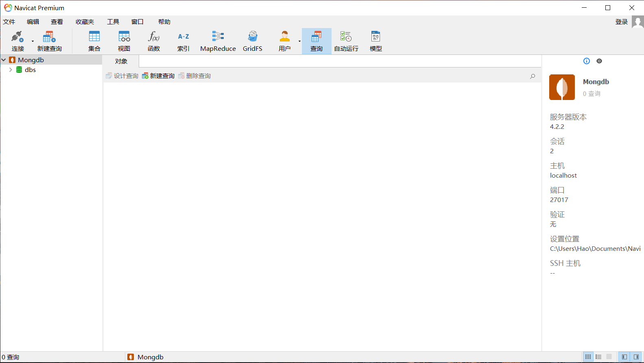Click 删除查询 button
Viewport: 644px width, 363px height.
pyautogui.click(x=194, y=76)
